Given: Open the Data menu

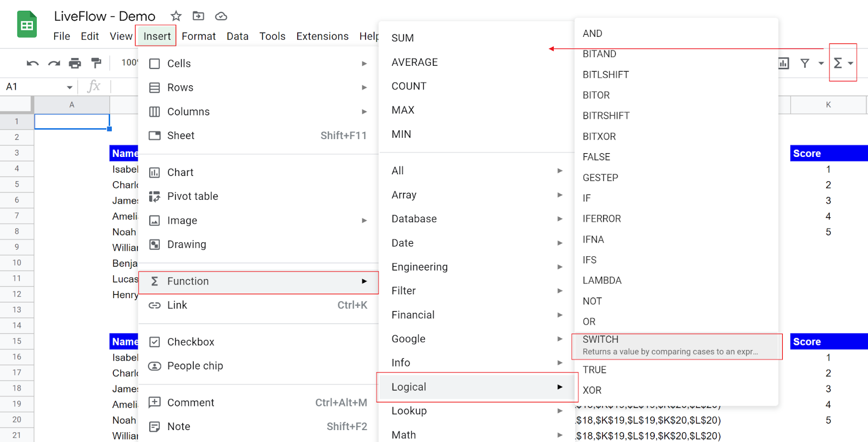Looking at the screenshot, I should coord(238,36).
